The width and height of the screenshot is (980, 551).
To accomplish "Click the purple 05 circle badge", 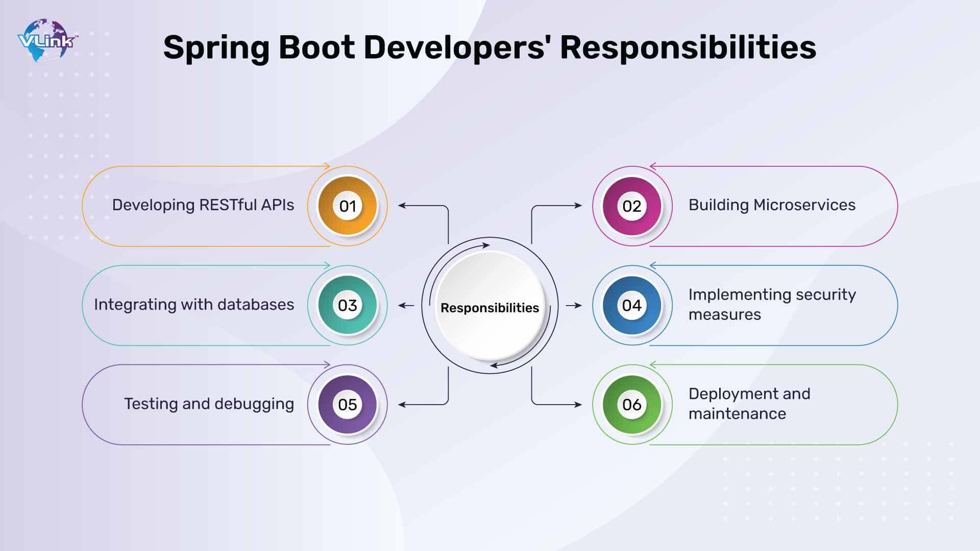I will 348,405.
